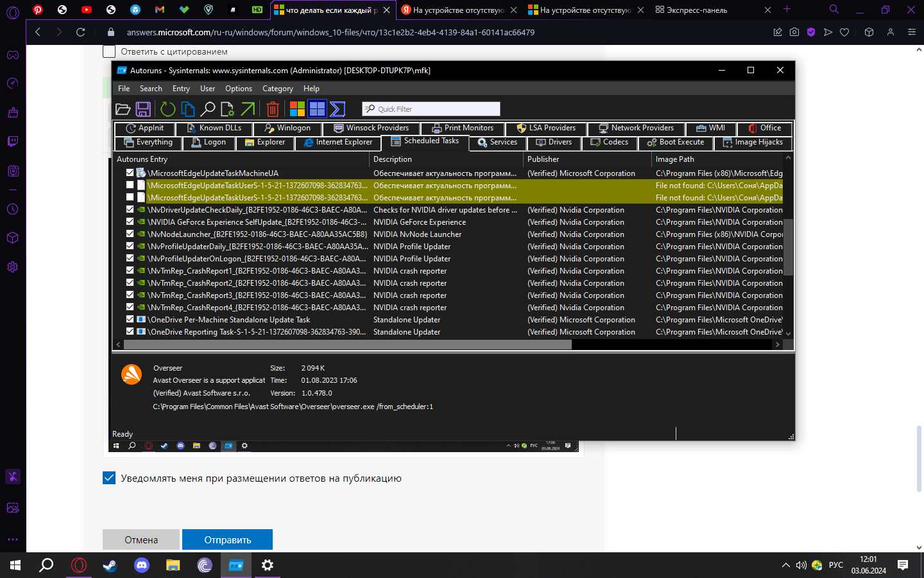Uncheck the NVIDIA GeForce Experience SelfUpdate checkbox
This screenshot has width=924, height=578.
coord(130,222)
